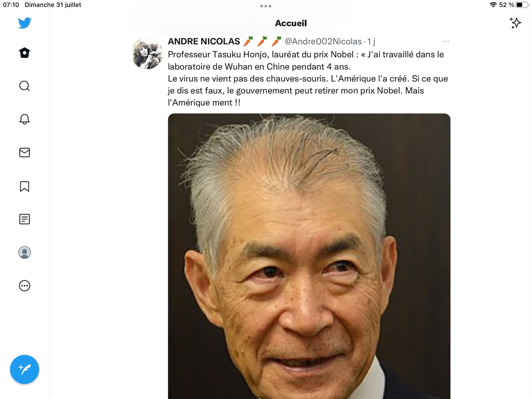The height and width of the screenshot is (399, 532).
Task: Tap multitasking three dots at top
Action: (266, 6)
